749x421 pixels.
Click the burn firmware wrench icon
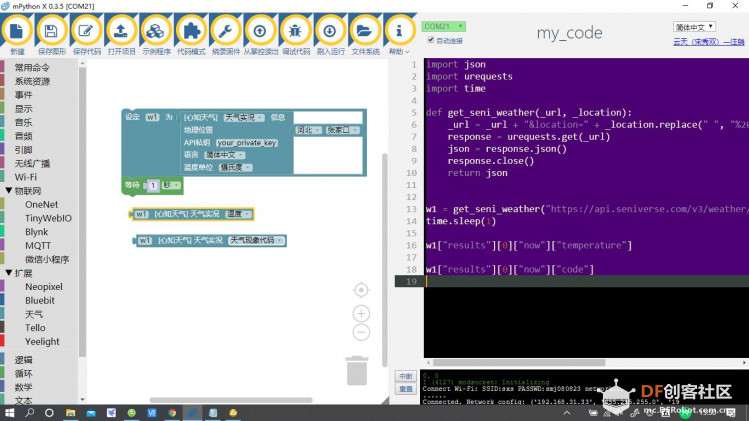point(225,31)
